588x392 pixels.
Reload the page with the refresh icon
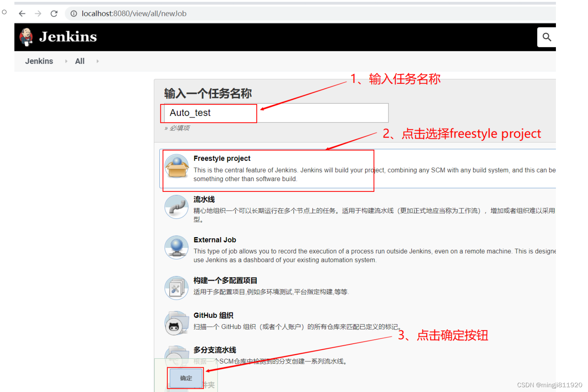click(54, 14)
